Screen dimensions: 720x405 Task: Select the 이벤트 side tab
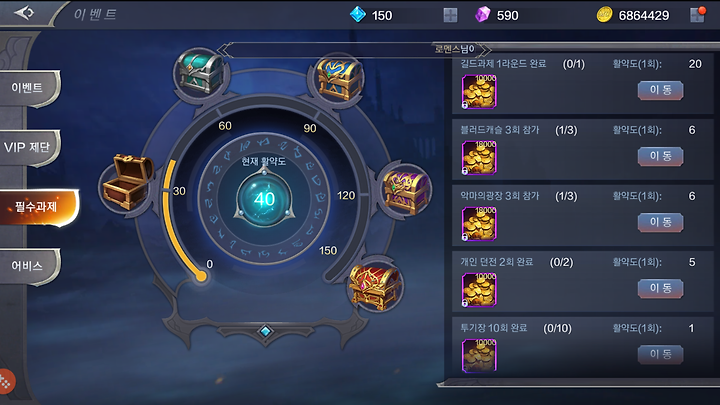29,88
